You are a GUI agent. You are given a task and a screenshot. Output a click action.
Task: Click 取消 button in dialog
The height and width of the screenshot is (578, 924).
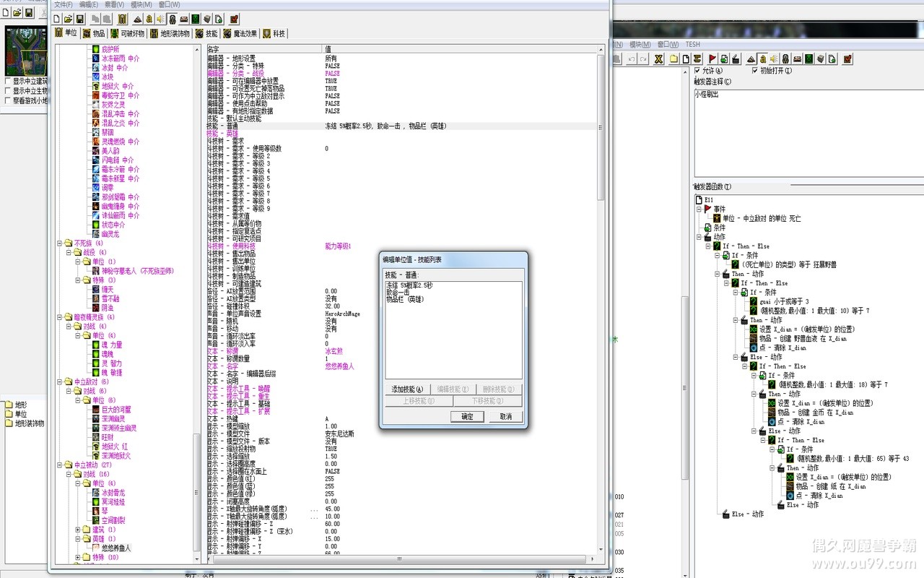pos(505,416)
